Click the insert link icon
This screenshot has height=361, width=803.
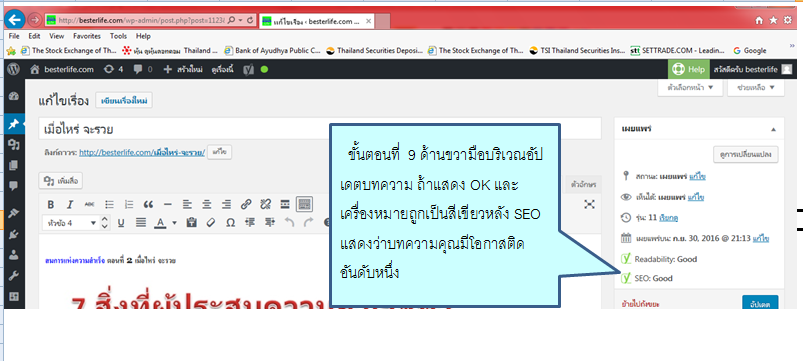246,204
